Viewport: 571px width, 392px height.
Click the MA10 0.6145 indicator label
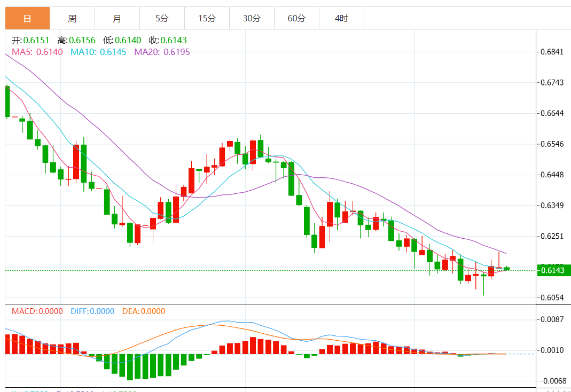pos(98,52)
